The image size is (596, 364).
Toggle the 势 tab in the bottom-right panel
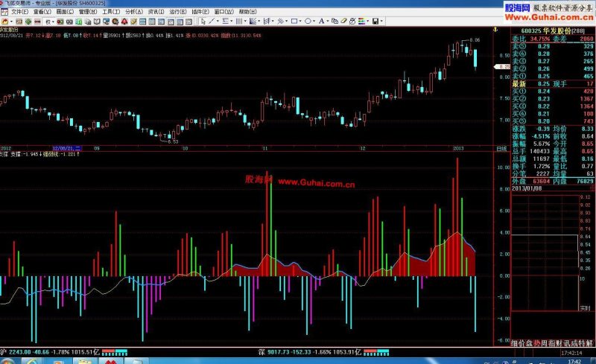click(x=536, y=343)
